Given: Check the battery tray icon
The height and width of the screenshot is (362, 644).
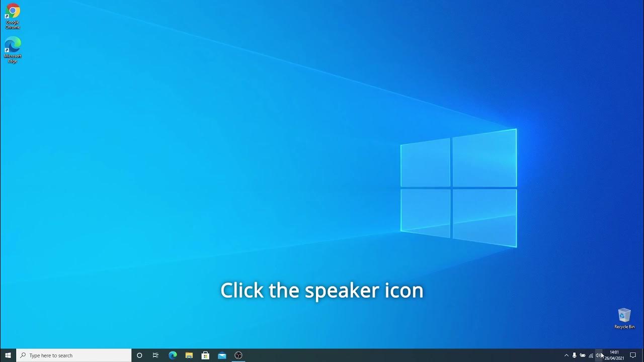Looking at the screenshot, I should [583, 355].
